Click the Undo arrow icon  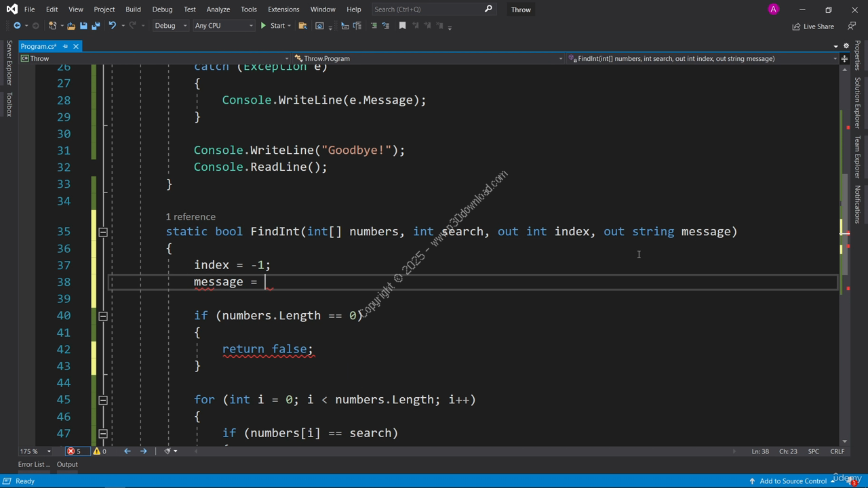(112, 26)
